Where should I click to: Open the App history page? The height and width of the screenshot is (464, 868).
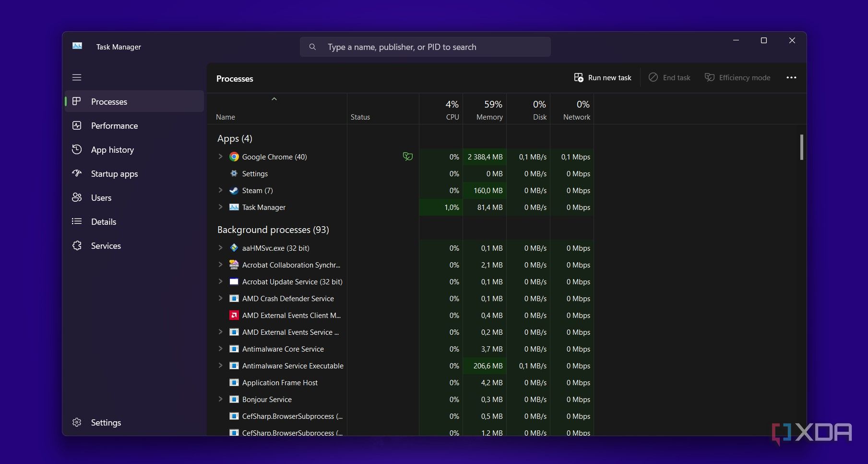134,149
